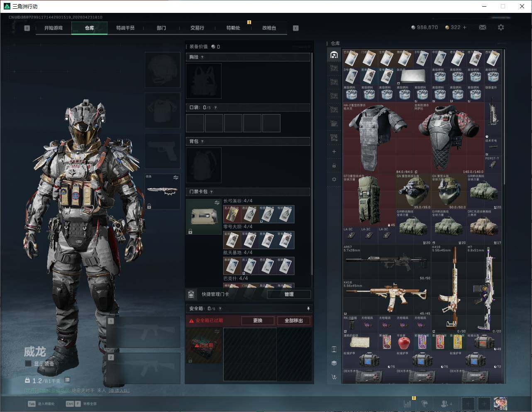
Task: Toggle the 显示装备 checkbox
Action: [28, 363]
